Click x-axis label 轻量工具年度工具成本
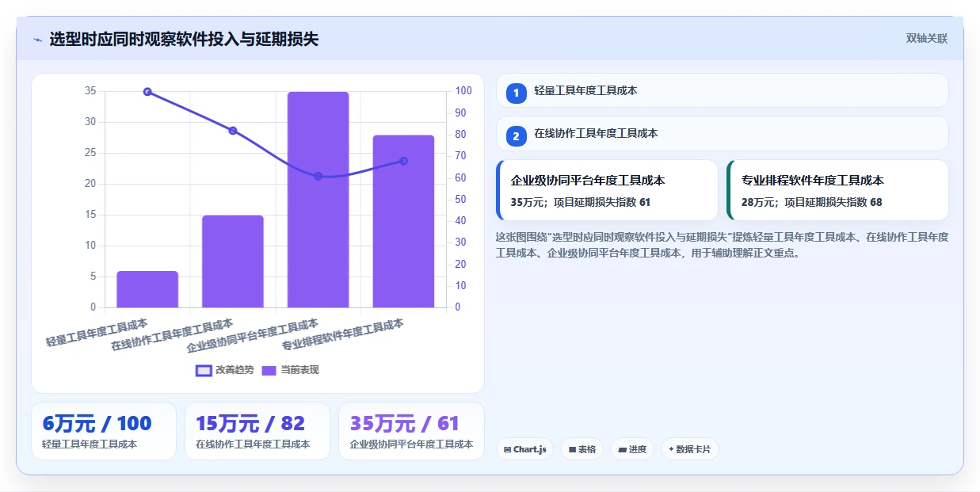The image size is (980, 492). [97, 332]
